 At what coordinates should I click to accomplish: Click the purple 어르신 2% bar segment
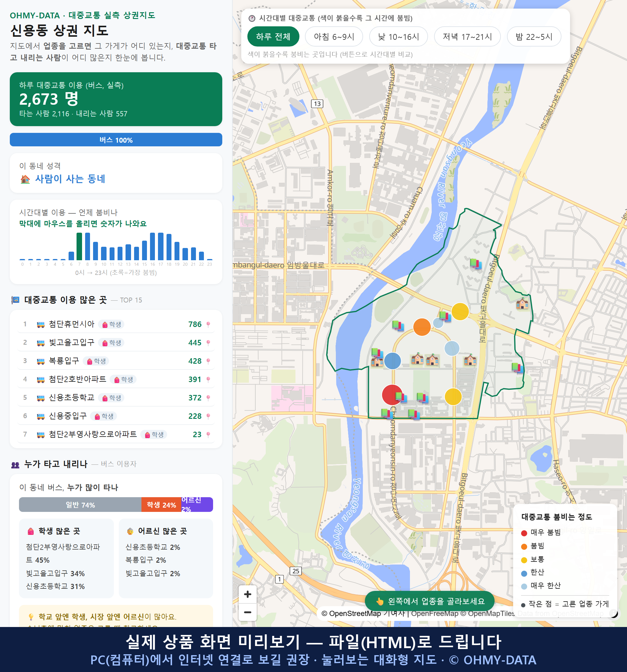(x=197, y=505)
